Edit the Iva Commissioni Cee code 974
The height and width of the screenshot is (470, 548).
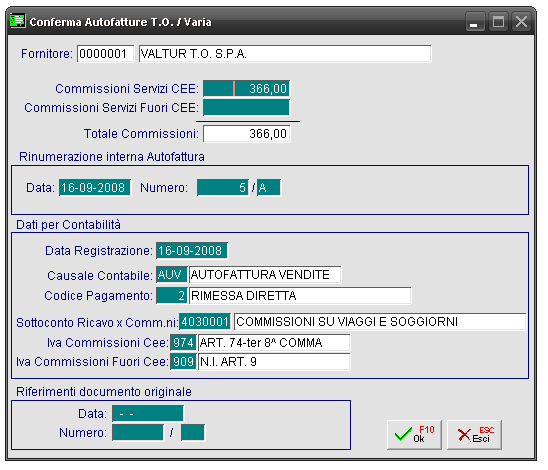pyautogui.click(x=183, y=342)
